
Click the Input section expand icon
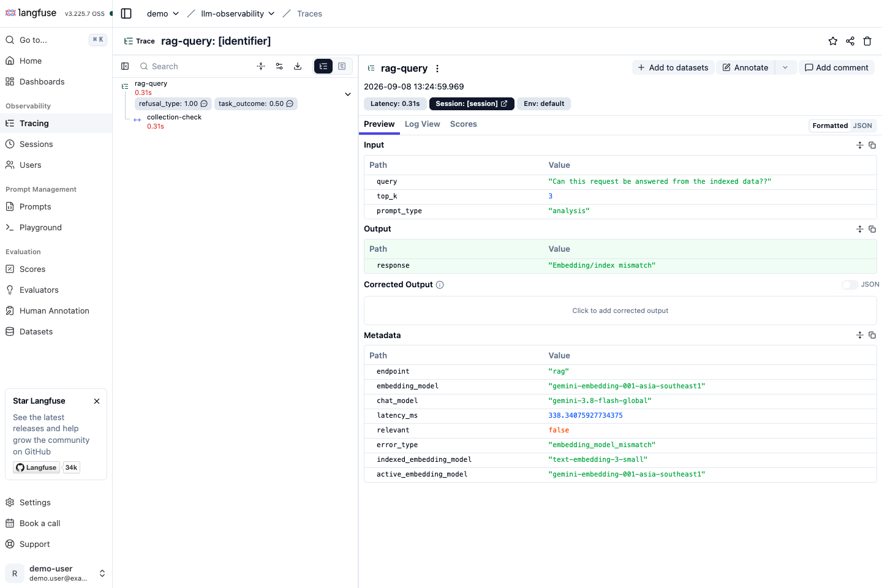pyautogui.click(x=860, y=145)
